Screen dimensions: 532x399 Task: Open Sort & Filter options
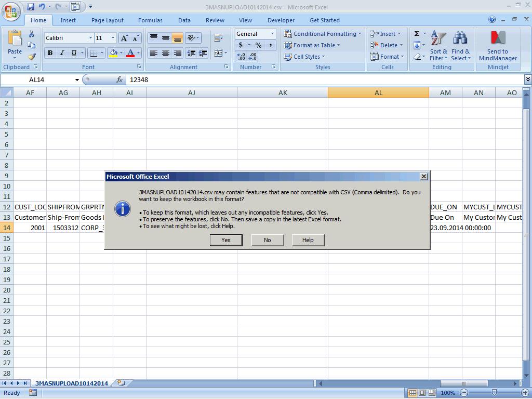point(438,46)
